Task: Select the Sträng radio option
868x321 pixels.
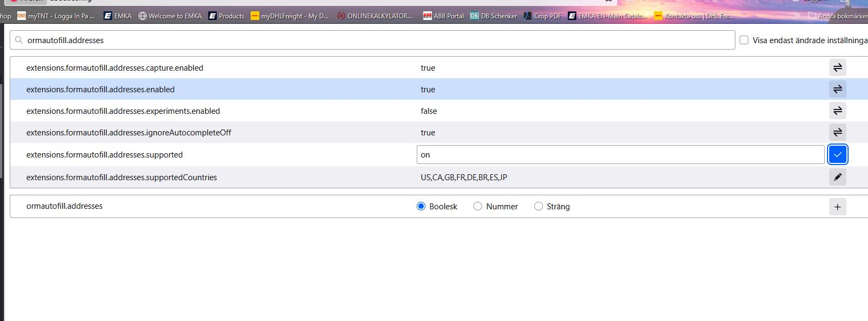Action: coord(539,206)
